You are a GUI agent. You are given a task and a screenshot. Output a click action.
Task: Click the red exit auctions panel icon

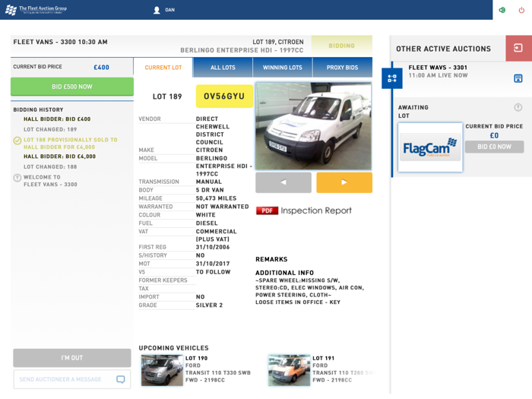coord(518,48)
